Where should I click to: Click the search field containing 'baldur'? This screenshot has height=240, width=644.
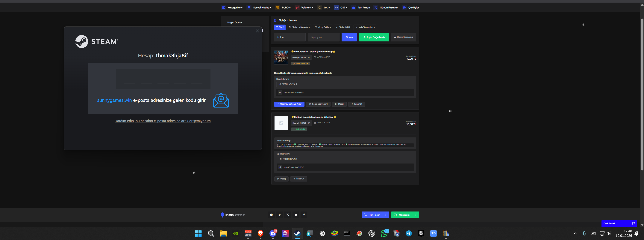[x=290, y=37]
